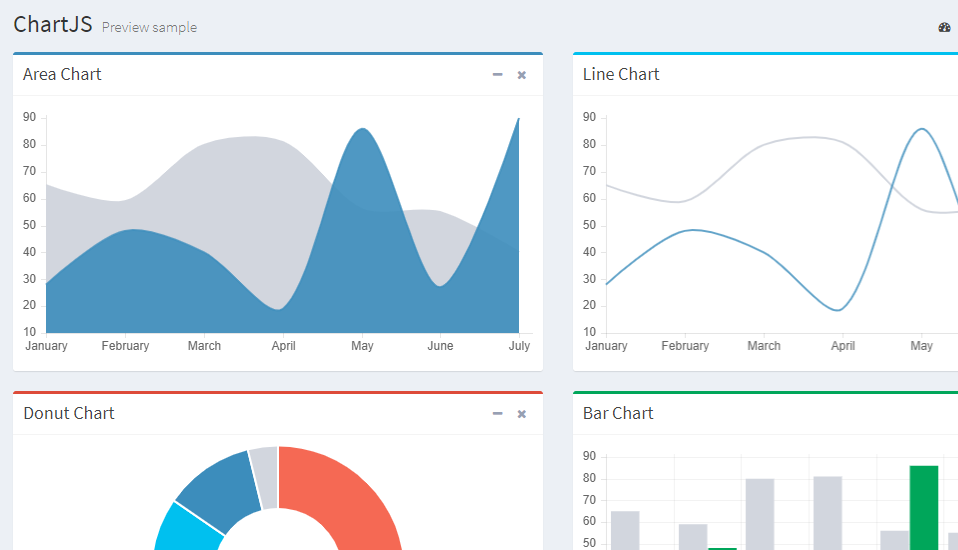Click the ChartJS page title
Screen dimensions: 958x550
click(53, 24)
